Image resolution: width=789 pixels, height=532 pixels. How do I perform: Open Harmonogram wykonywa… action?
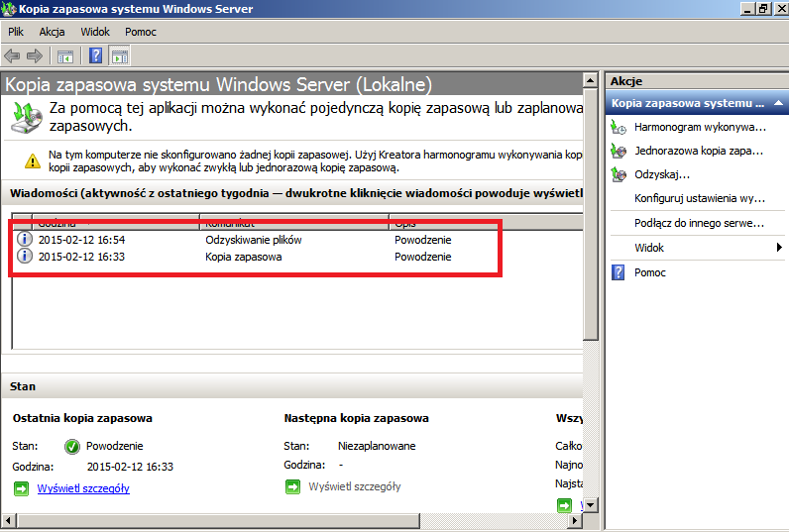tap(700, 127)
